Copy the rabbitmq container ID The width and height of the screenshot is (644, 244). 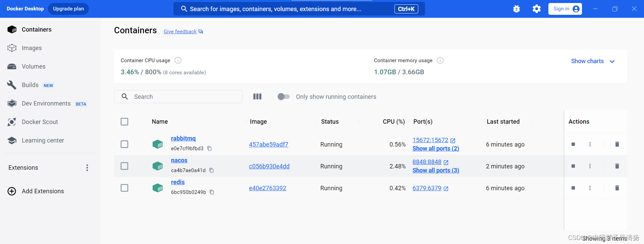click(209, 149)
